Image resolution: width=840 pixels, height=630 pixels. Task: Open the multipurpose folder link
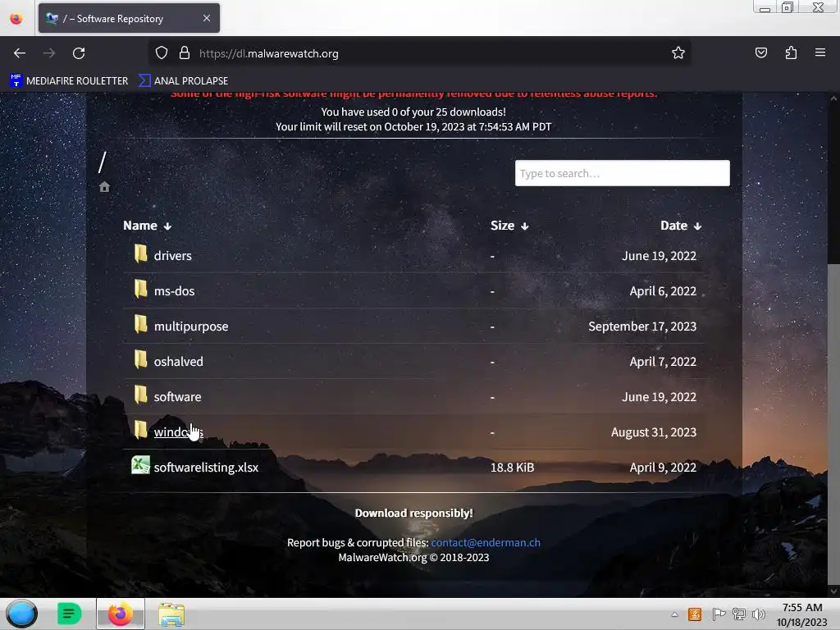[x=190, y=326]
